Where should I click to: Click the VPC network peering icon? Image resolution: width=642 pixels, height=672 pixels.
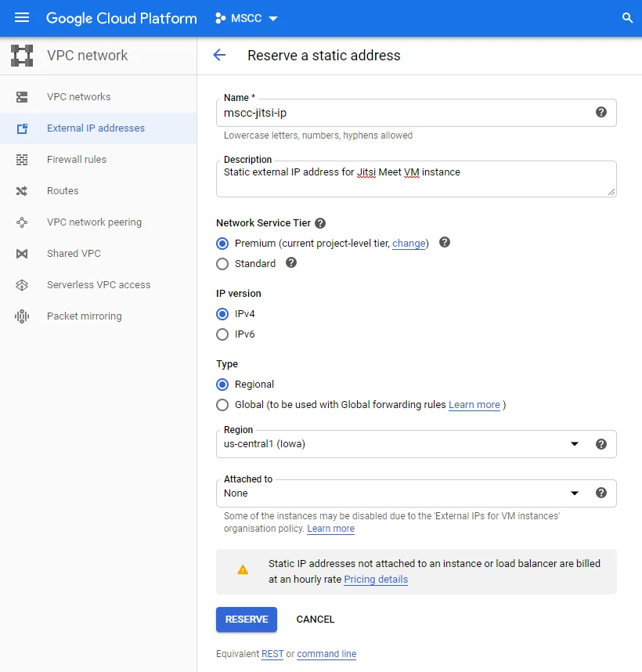[x=22, y=222]
